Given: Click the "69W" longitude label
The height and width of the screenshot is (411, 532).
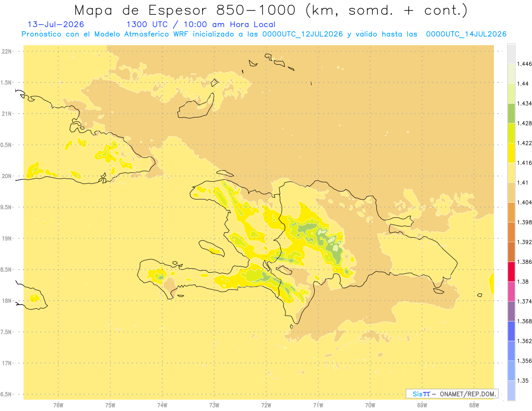Looking at the screenshot, I should coord(422,405).
